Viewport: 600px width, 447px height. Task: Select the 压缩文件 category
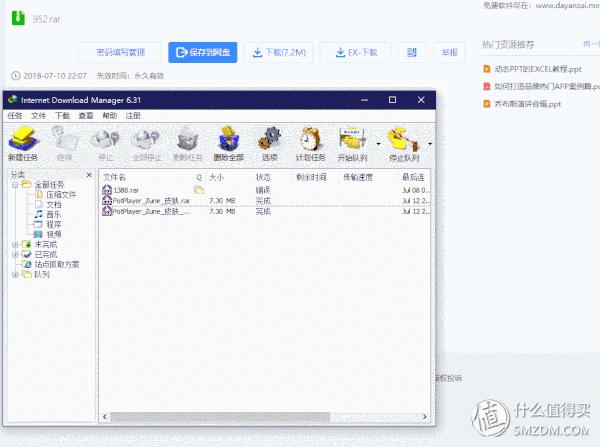[61, 195]
